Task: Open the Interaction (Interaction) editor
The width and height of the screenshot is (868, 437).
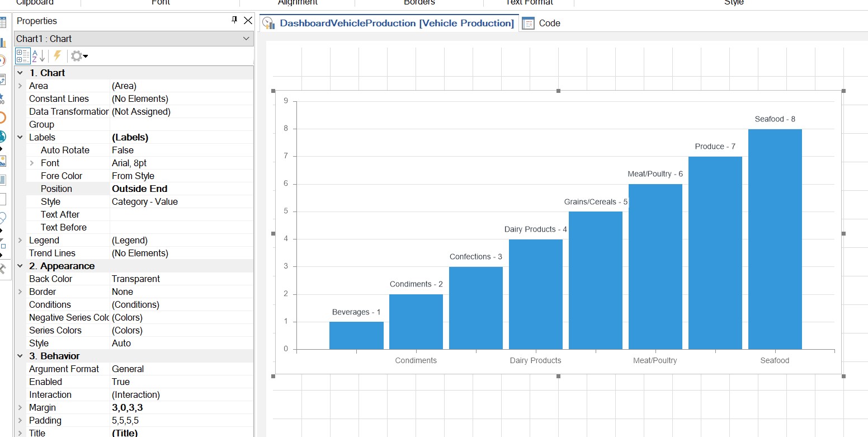Action: pos(181,394)
